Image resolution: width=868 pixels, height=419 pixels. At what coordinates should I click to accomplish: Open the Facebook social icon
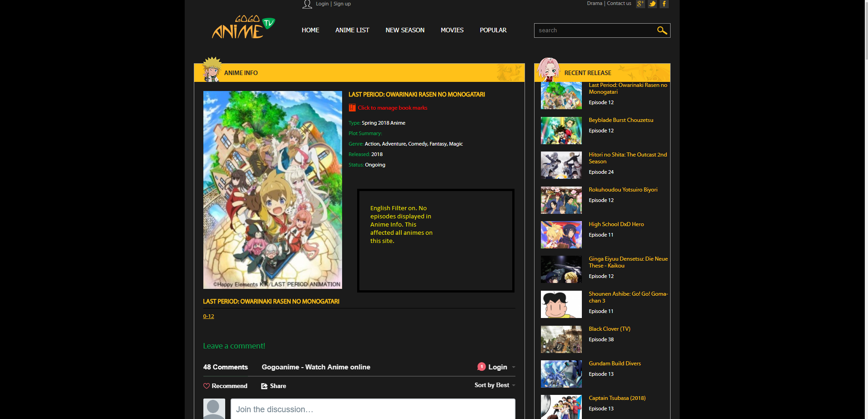click(x=664, y=4)
